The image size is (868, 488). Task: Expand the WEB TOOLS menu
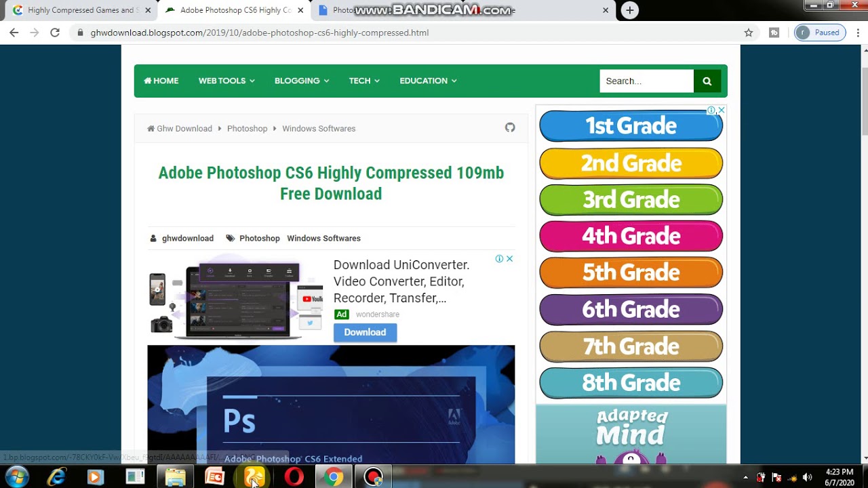(x=226, y=81)
